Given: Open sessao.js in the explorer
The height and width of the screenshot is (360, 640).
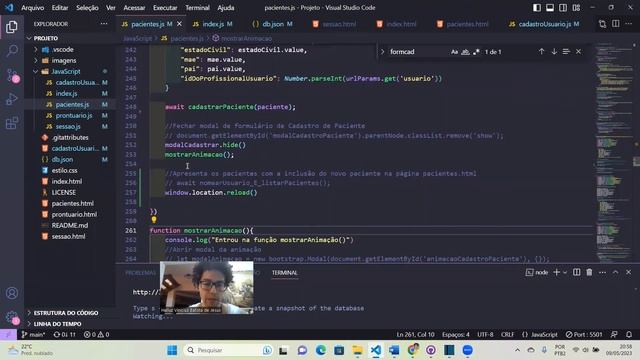Looking at the screenshot, I should [x=69, y=127].
